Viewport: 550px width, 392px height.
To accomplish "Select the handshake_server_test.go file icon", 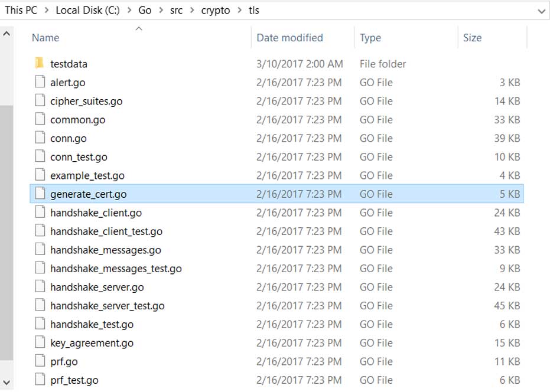I will pos(40,305).
